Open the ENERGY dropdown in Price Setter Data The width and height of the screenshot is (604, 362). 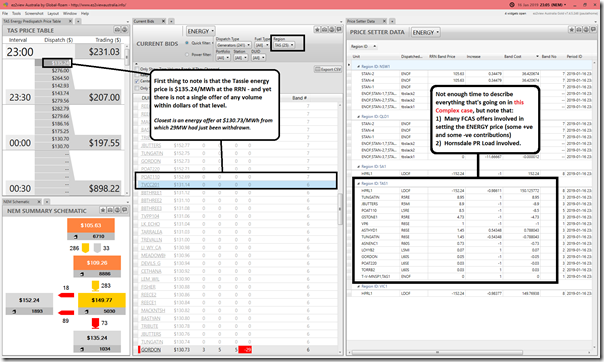(426, 32)
